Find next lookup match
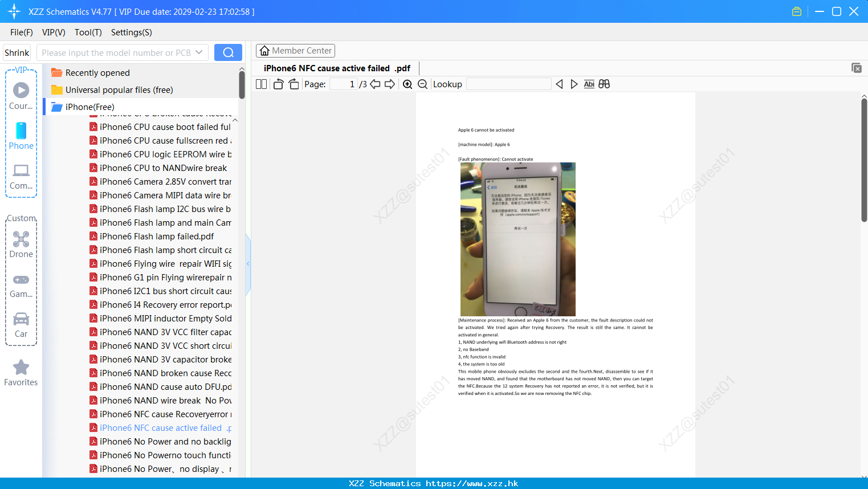This screenshot has height=489, width=868. pos(574,84)
